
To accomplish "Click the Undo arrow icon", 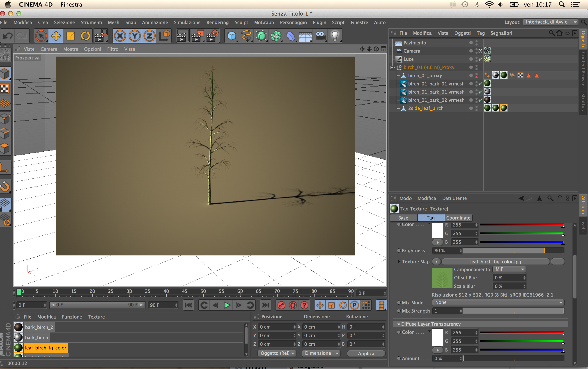I will pyautogui.click(x=8, y=36).
